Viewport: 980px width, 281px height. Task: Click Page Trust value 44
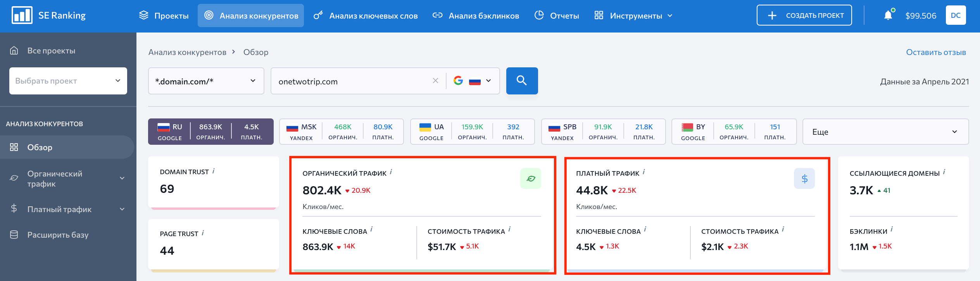pos(167,251)
